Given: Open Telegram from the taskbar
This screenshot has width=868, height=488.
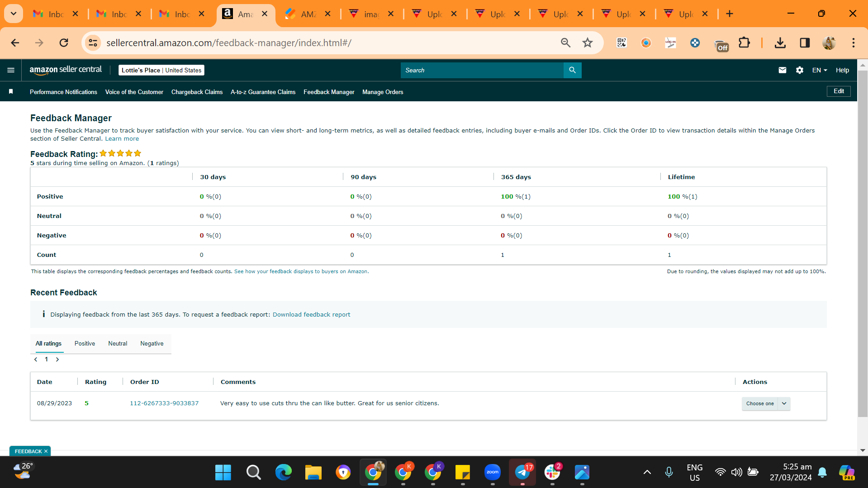Looking at the screenshot, I should (x=522, y=473).
